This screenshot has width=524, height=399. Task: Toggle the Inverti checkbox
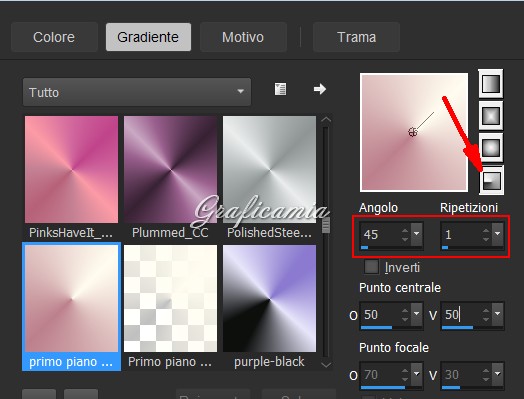[371, 267]
